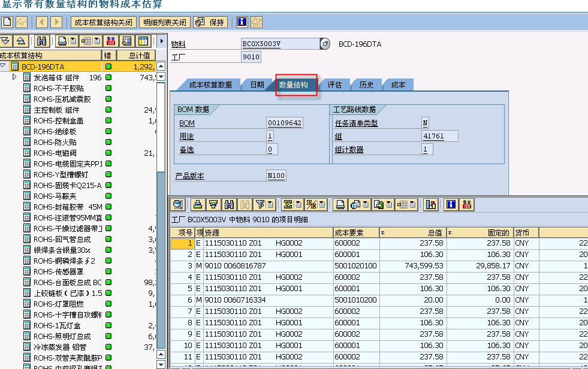Click the blue information icon on the top toolbar
Screen dimensions: 588x369
pyautogui.click(x=242, y=22)
